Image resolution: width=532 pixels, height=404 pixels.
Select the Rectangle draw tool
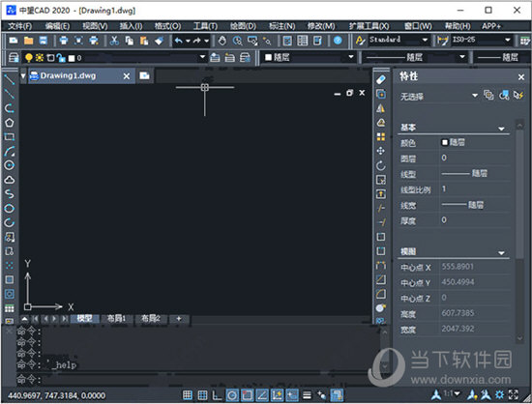9,137
